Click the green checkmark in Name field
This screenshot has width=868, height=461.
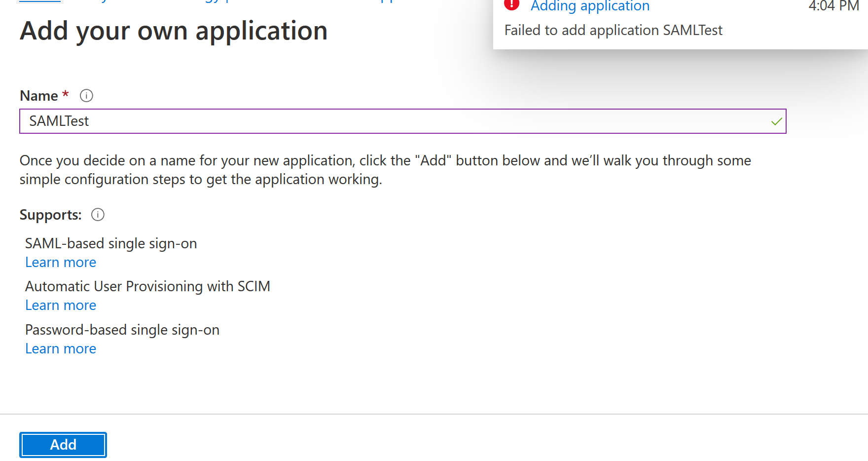[776, 121]
